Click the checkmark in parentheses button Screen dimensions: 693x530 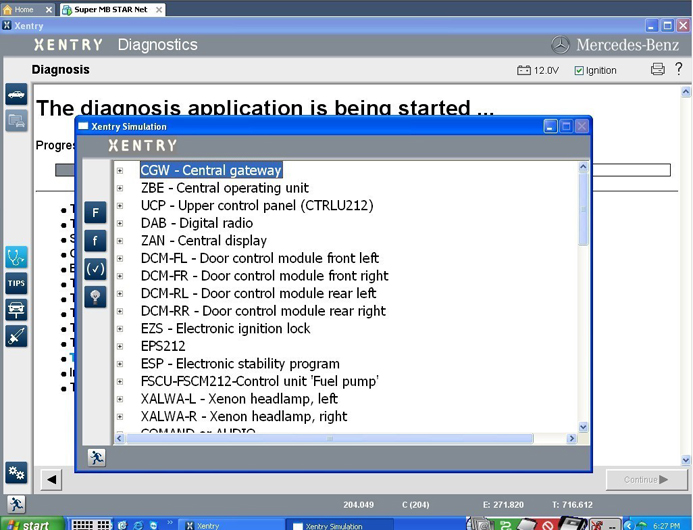pyautogui.click(x=95, y=269)
